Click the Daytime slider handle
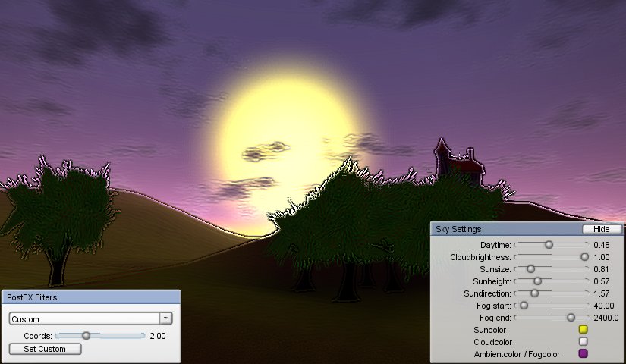626x364 pixels. (549, 245)
